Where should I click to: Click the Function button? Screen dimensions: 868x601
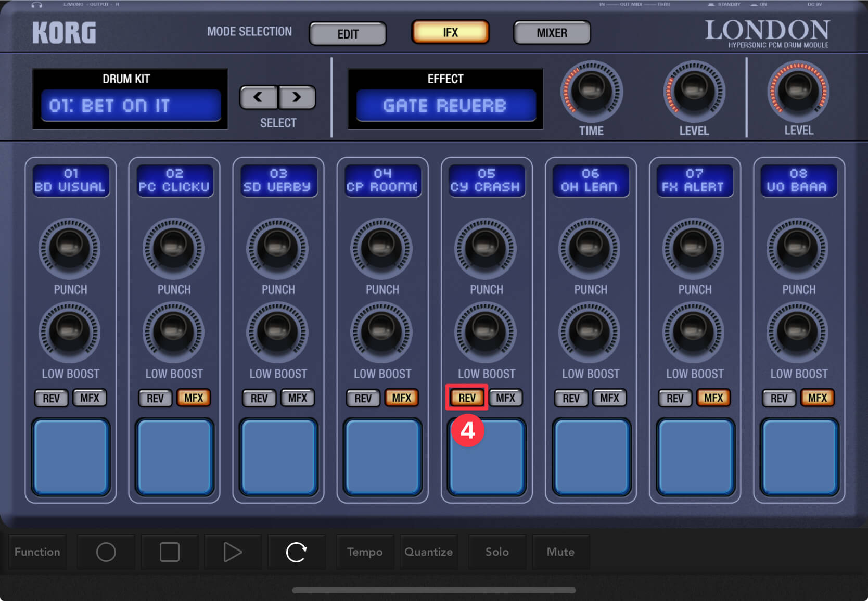point(37,552)
